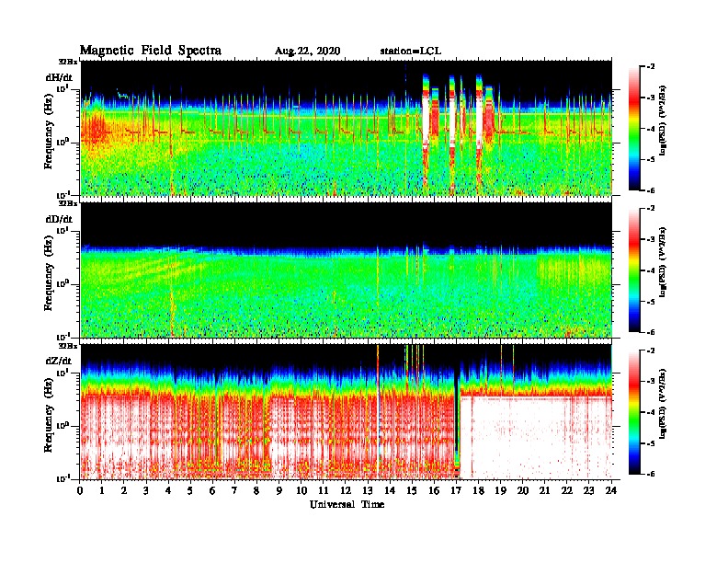Click hour tick label "24" on time axis

611,491
